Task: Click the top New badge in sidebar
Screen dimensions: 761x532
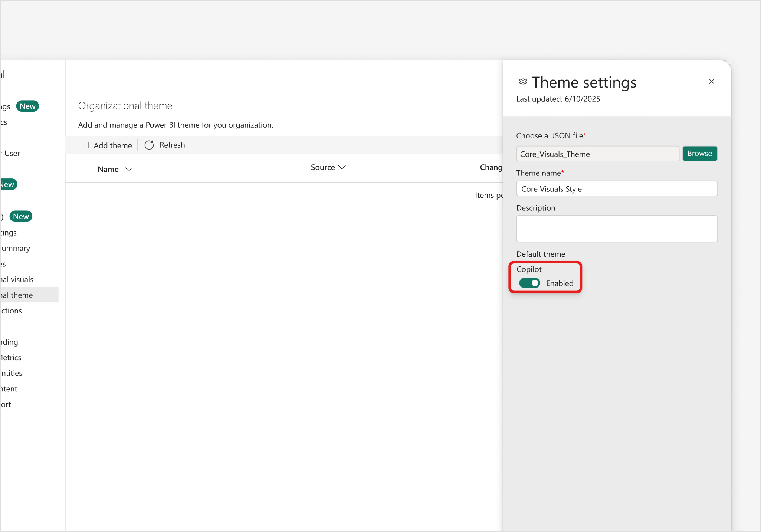Action: pyautogui.click(x=27, y=106)
